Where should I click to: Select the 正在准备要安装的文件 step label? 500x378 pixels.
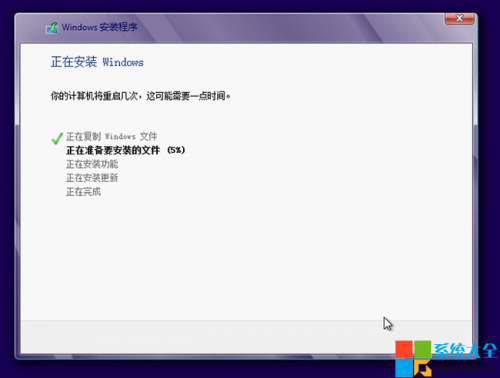coord(113,150)
